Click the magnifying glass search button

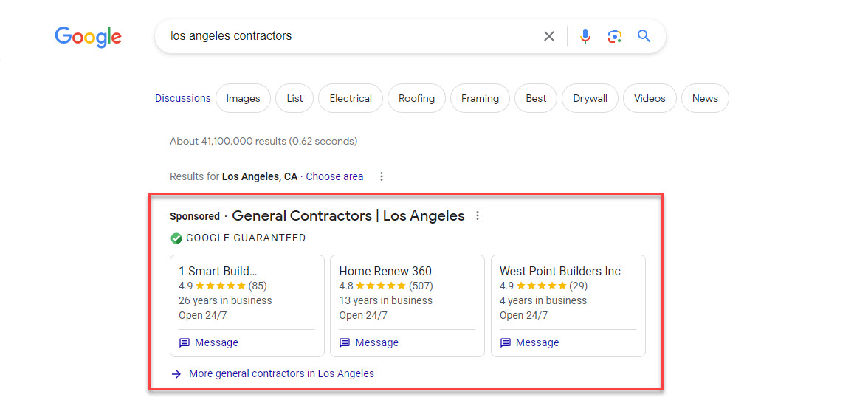(644, 36)
